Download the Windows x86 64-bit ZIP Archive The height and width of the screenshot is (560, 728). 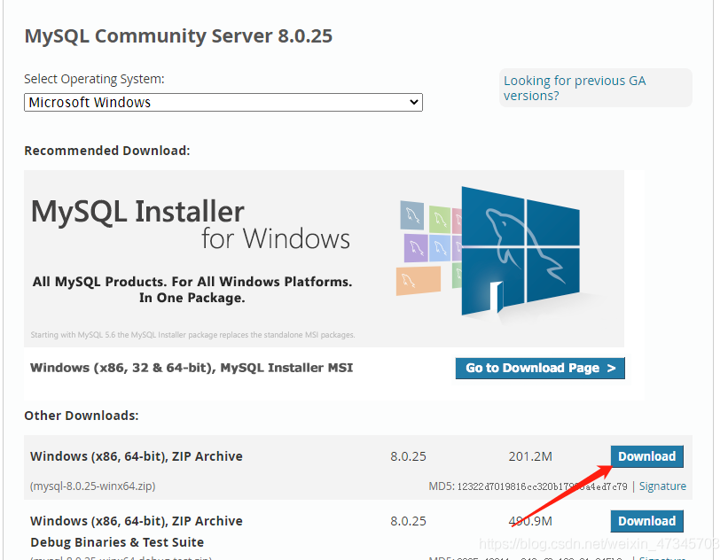coord(646,455)
